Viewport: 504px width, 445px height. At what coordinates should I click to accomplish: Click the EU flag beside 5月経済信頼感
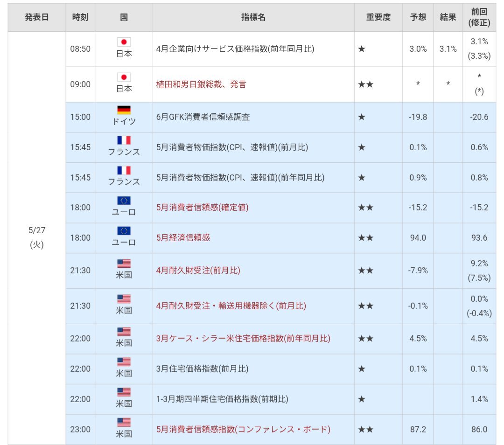pyautogui.click(x=124, y=231)
